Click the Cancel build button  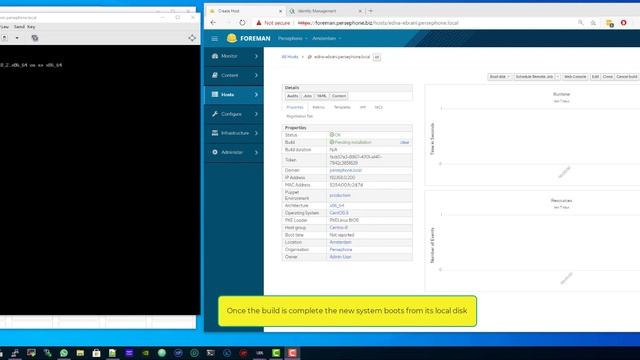tap(627, 77)
